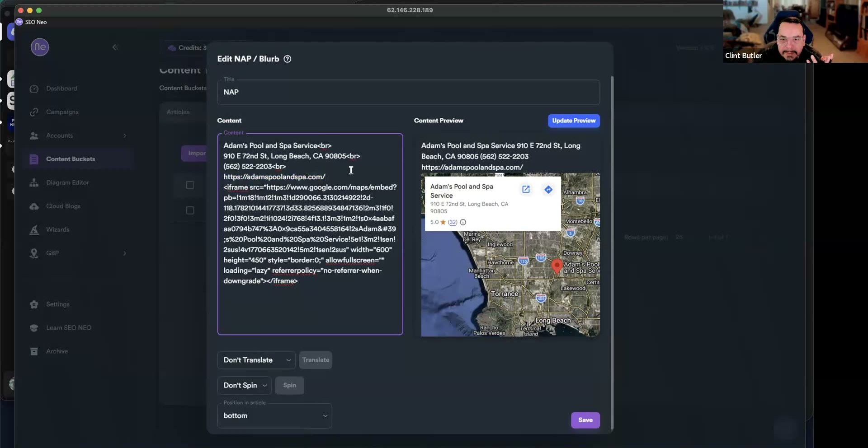This screenshot has height=448, width=868.
Task: Click the Cloud Blogs cloud icon
Action: tap(34, 206)
